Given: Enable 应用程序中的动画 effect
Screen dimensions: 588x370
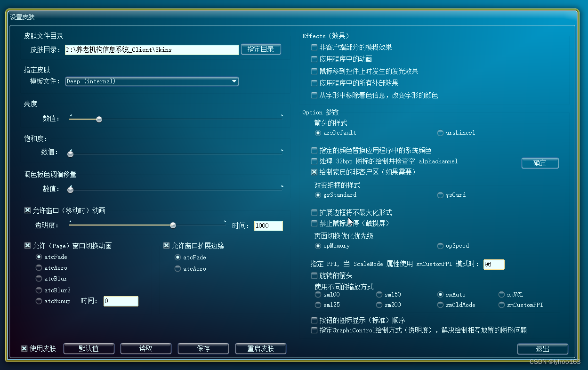Looking at the screenshot, I should [314, 59].
